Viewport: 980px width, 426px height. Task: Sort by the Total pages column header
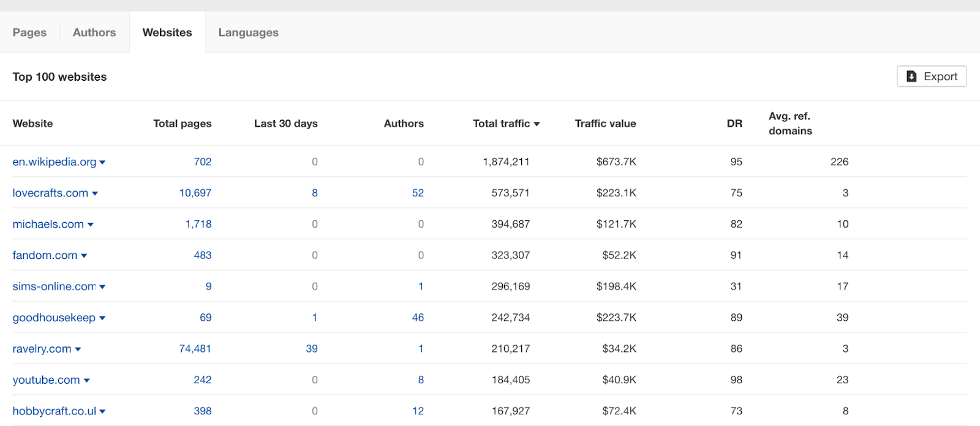click(x=183, y=124)
